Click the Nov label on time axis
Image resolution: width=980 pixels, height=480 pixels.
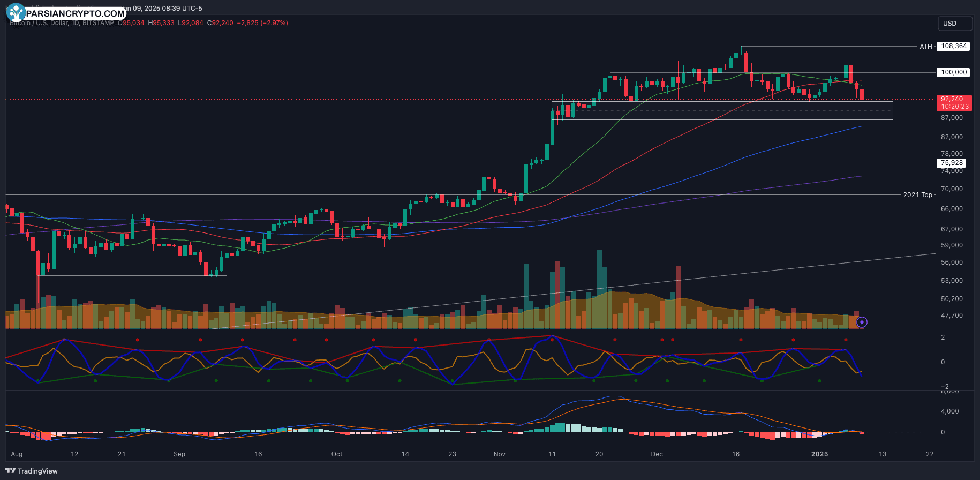click(500, 454)
